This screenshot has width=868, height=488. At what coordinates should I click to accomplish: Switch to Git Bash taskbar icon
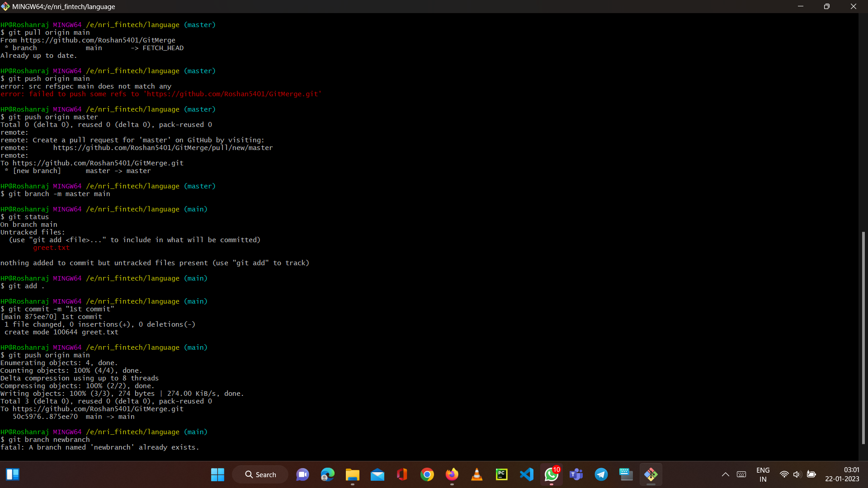(x=651, y=474)
